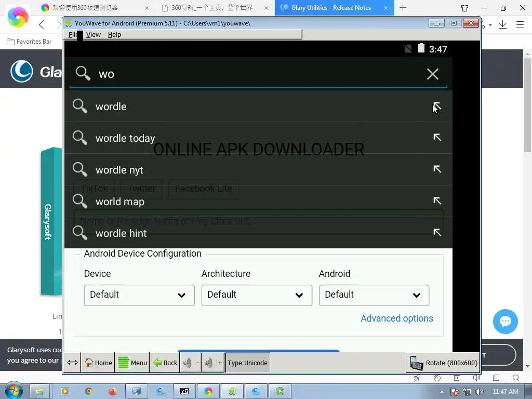This screenshot has width=532, height=399.
Task: Switch to the Glary Utilities Release Notes tab
Action: tap(334, 7)
